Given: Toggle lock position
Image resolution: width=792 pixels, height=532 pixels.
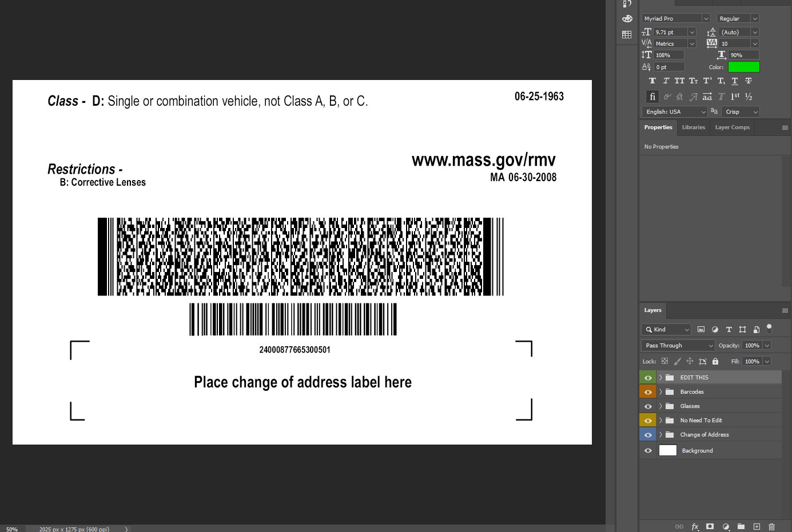Looking at the screenshot, I should click(x=690, y=361).
